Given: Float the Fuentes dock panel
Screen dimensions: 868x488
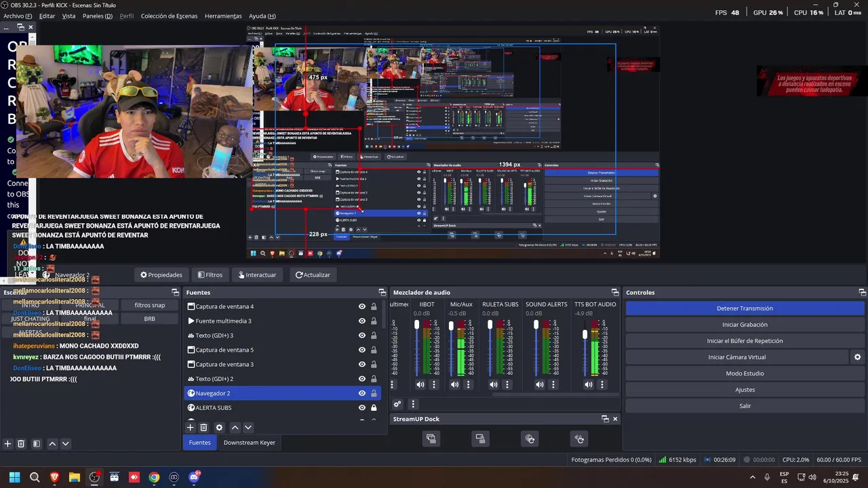Looking at the screenshot, I should [x=382, y=293].
